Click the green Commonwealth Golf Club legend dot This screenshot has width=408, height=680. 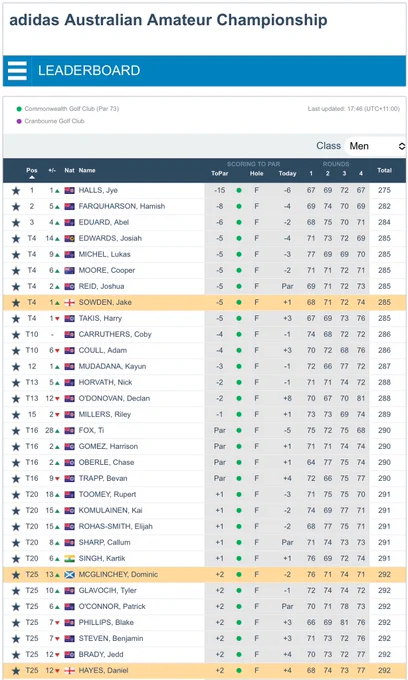point(19,109)
